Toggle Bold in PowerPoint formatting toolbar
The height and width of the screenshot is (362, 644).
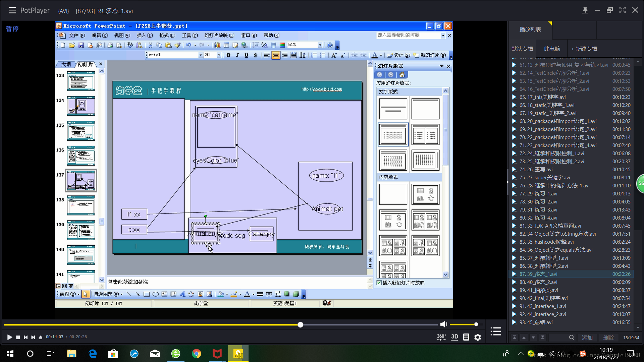click(x=228, y=55)
